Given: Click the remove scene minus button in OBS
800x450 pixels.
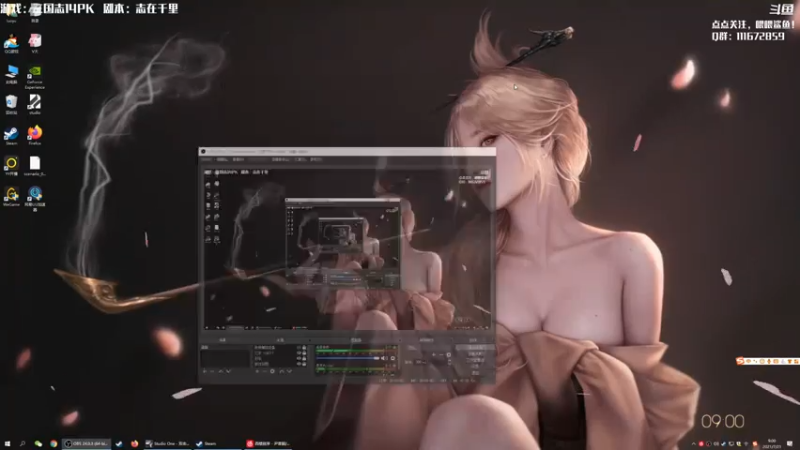Looking at the screenshot, I should tap(212, 371).
